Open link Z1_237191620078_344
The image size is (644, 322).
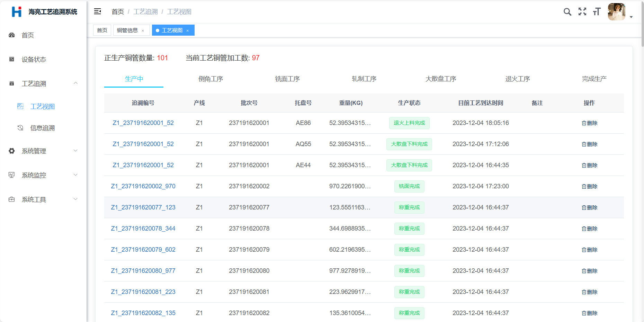pyautogui.click(x=143, y=229)
